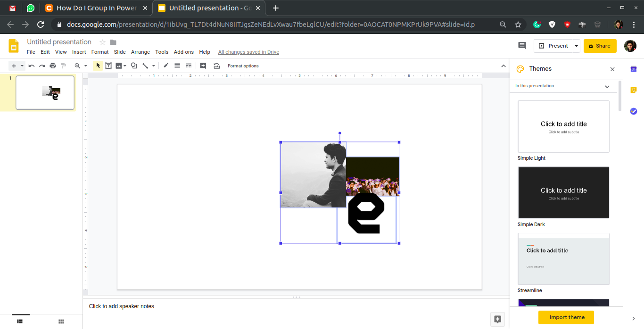Click the Explore button at bottom right
The image size is (644, 329).
tap(497, 319)
